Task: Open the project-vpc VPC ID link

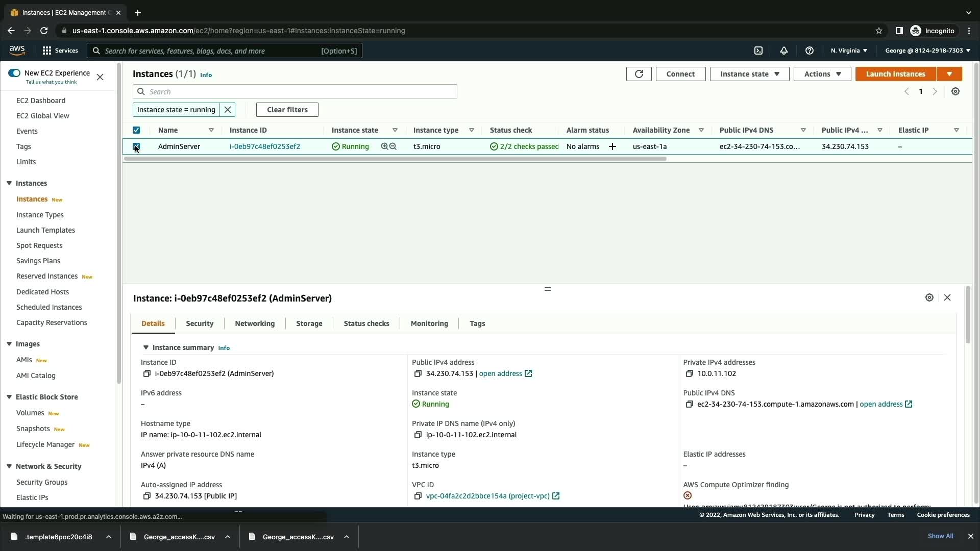Action: [x=487, y=496]
